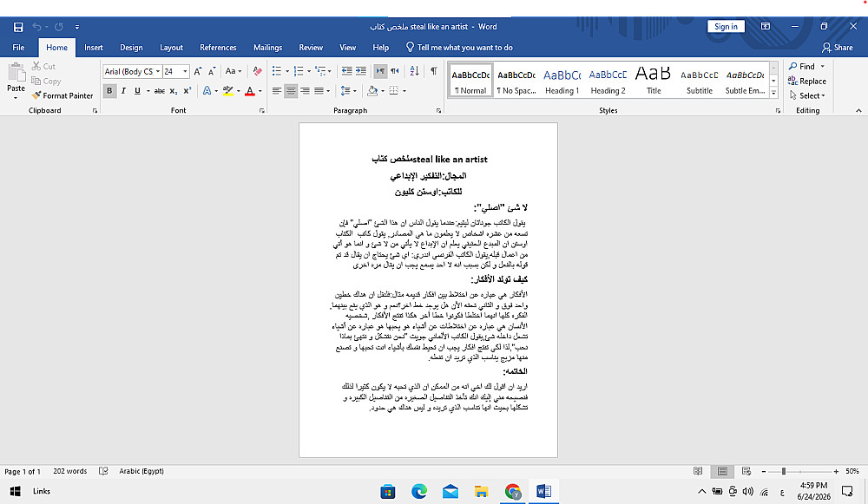Expand the Styles gallery more arrow
868x504 pixels.
coord(774,93)
